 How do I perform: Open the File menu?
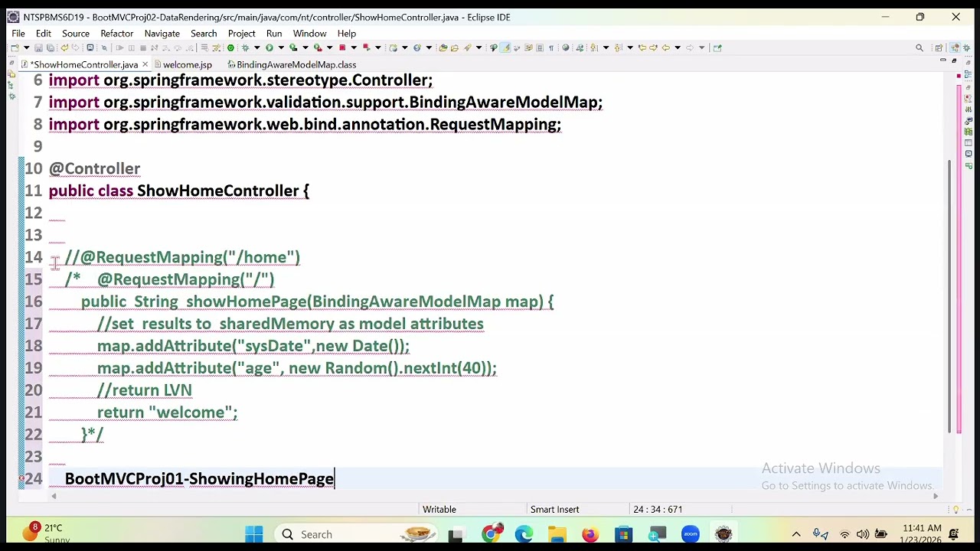pos(18,33)
